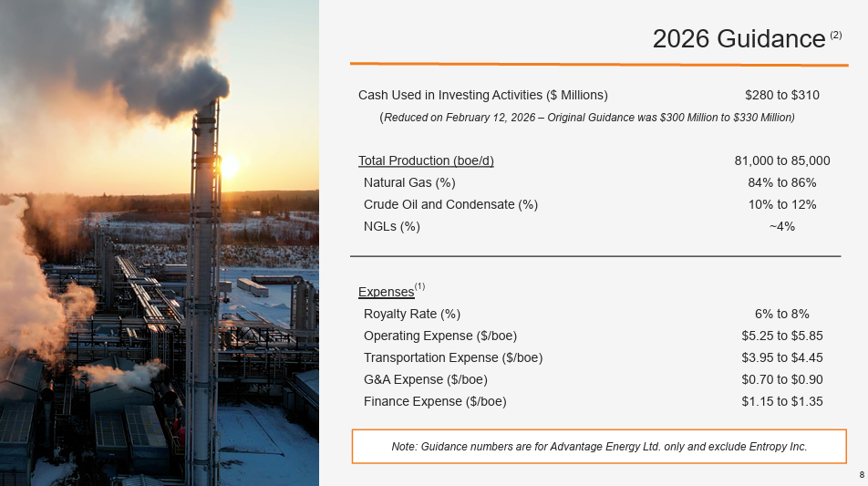Click the 84% to 86% value
Screen dimensions: 868x486
pos(782,183)
